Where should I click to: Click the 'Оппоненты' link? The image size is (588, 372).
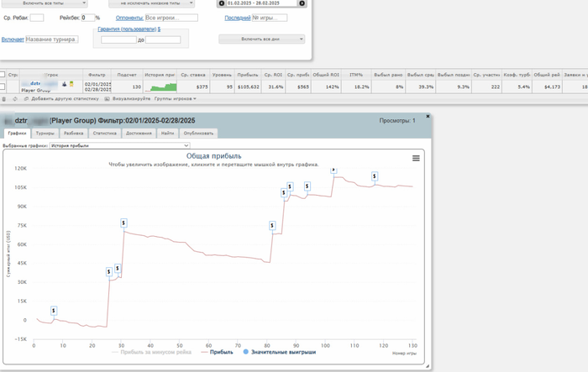coord(129,18)
